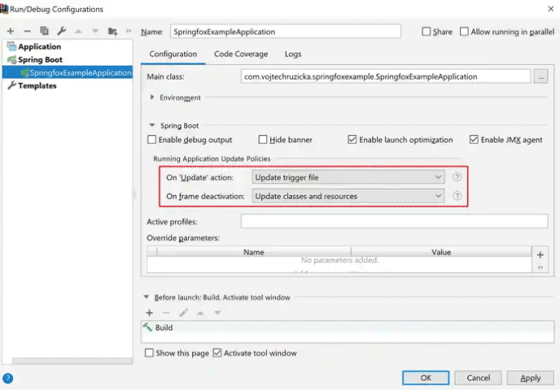This screenshot has width=560, height=392.
Task: Add a new run configuration
Action: (x=11, y=31)
